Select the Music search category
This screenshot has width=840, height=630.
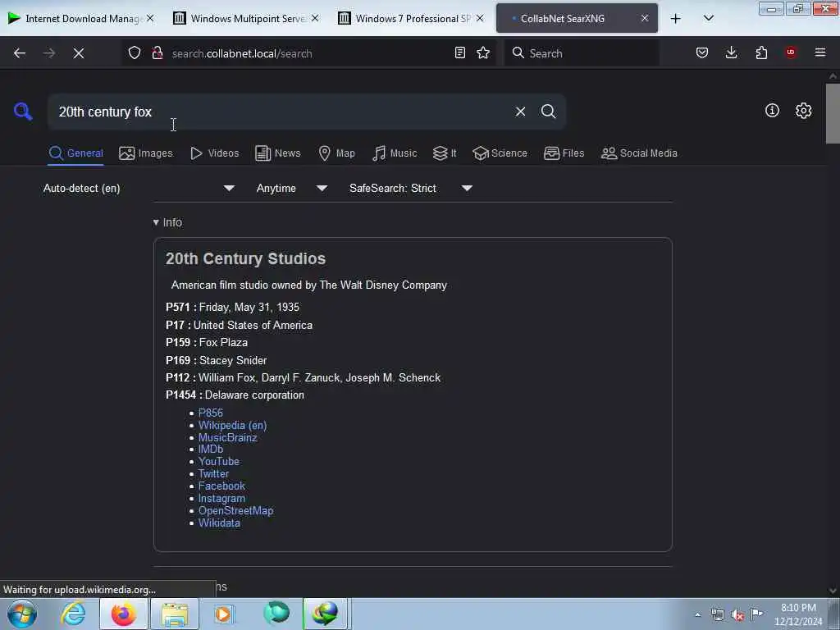pyautogui.click(x=395, y=153)
